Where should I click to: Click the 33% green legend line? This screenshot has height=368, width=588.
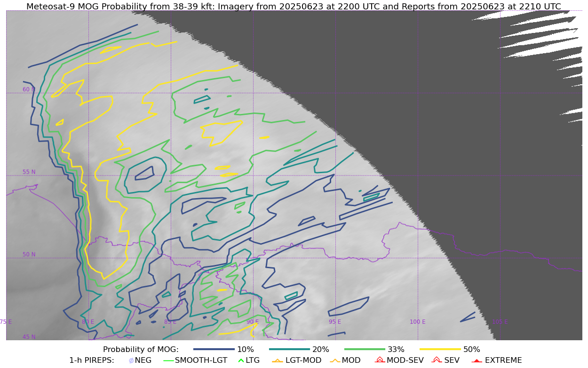(x=365, y=349)
